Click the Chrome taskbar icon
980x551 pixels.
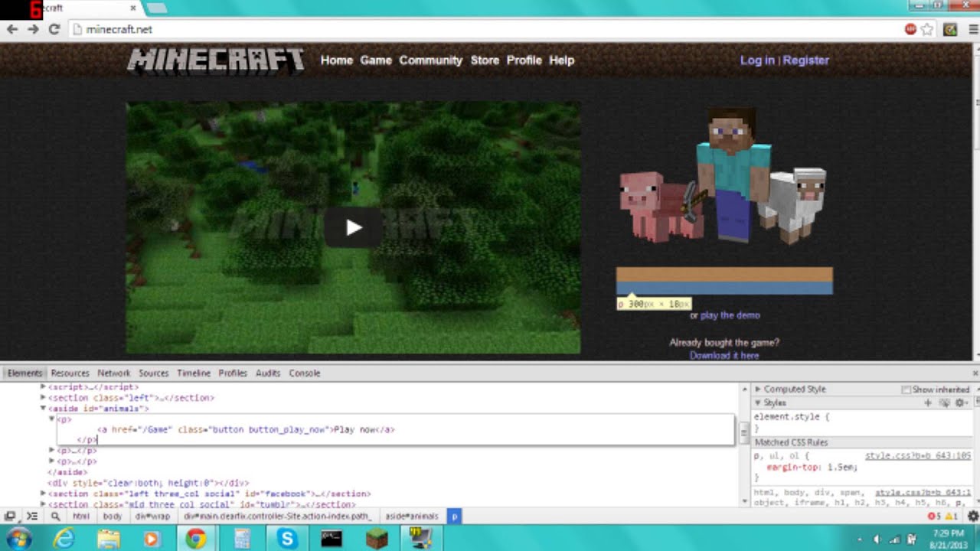point(196,539)
